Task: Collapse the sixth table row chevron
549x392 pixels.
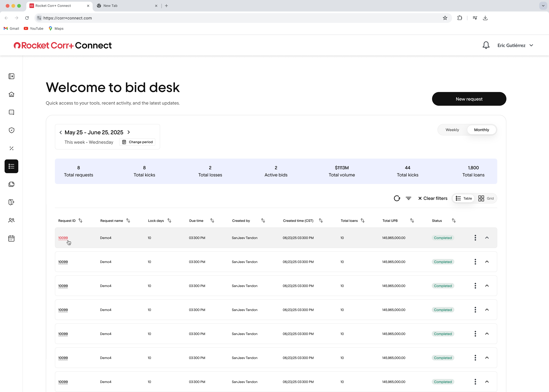Action: coord(487,358)
